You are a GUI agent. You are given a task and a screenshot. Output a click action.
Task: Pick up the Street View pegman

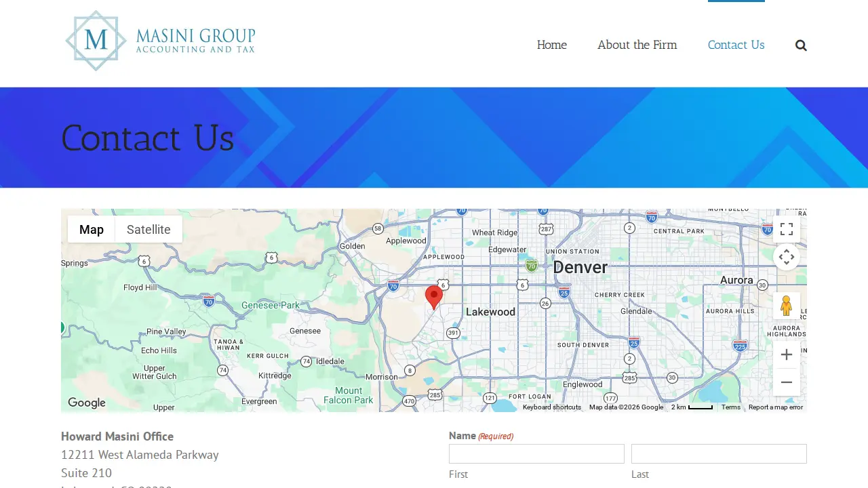[787, 306]
